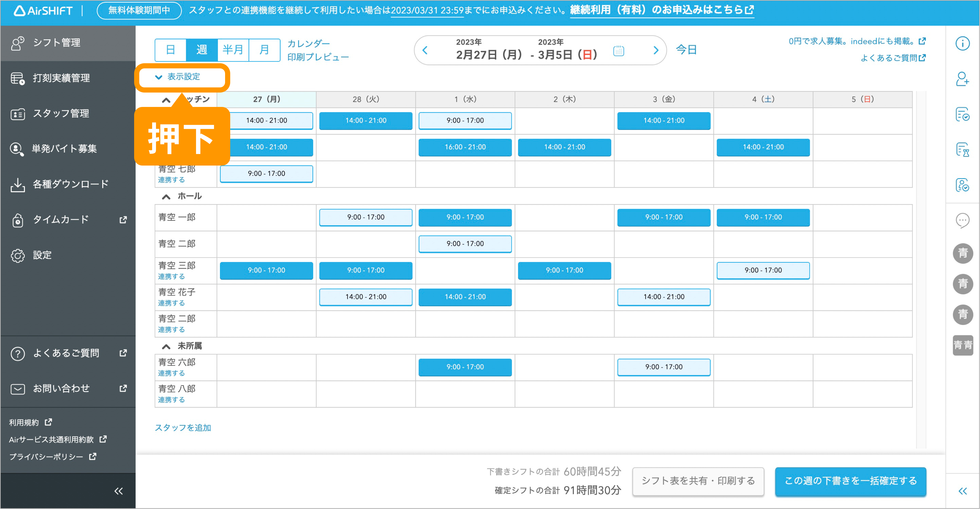Viewport: 980px width, 509px height.
Task: Collapse the right sidebar with double chevron
Action: point(963,491)
